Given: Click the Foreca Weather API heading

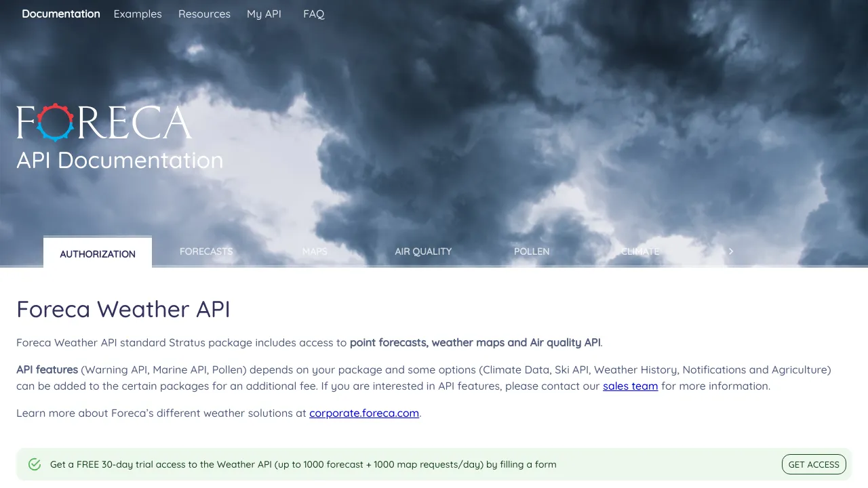Looking at the screenshot, I should (x=123, y=309).
